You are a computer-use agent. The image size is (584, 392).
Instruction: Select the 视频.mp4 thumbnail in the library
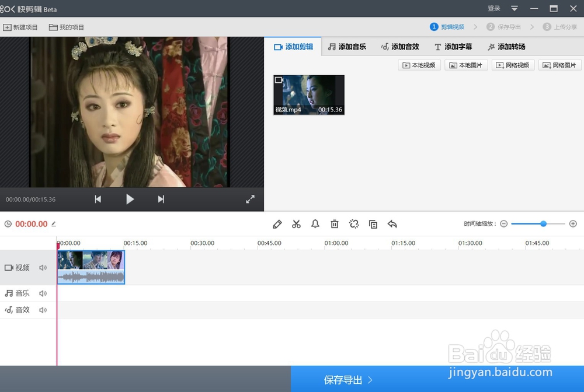[x=308, y=94]
